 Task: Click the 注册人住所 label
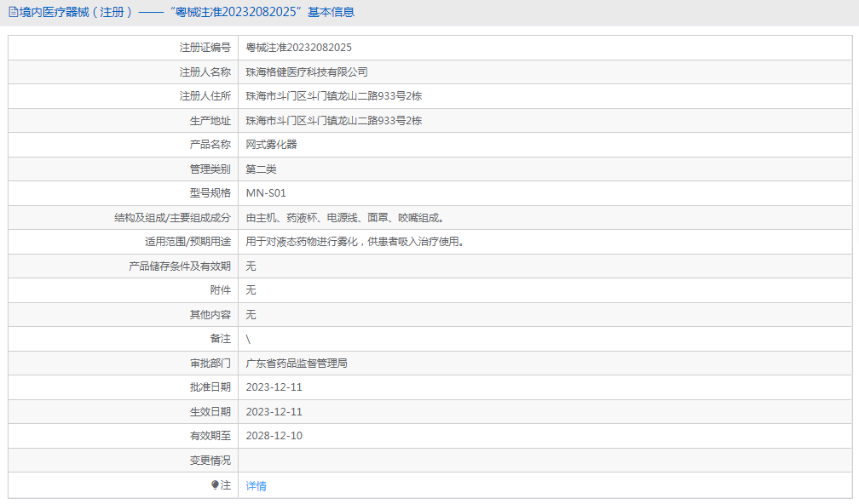(x=205, y=96)
